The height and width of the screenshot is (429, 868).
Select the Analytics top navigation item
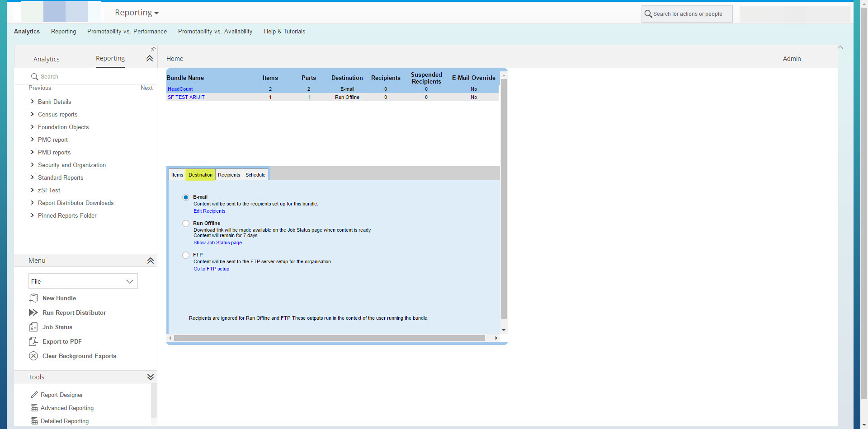(27, 31)
